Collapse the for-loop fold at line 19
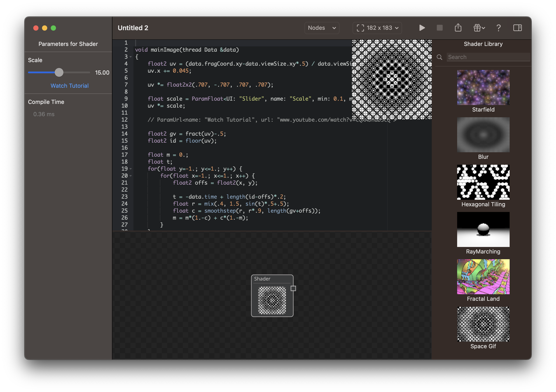The image size is (556, 392). [x=130, y=169]
